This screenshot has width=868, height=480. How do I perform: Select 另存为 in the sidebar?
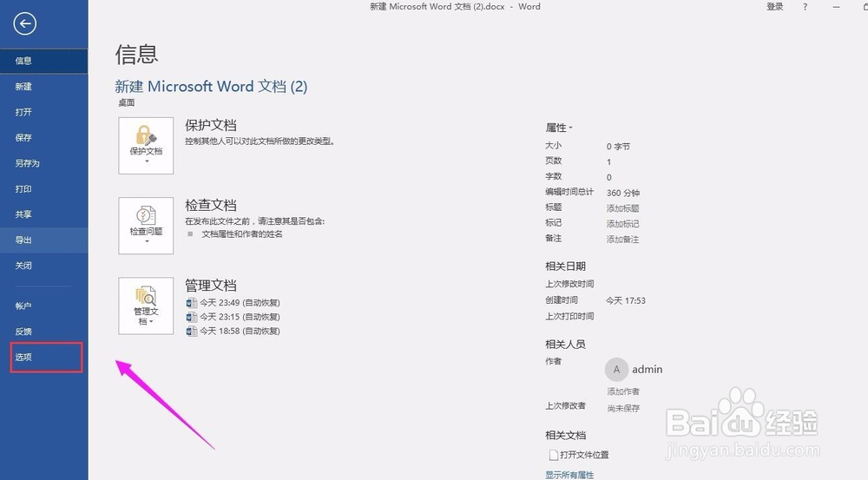click(x=43, y=163)
